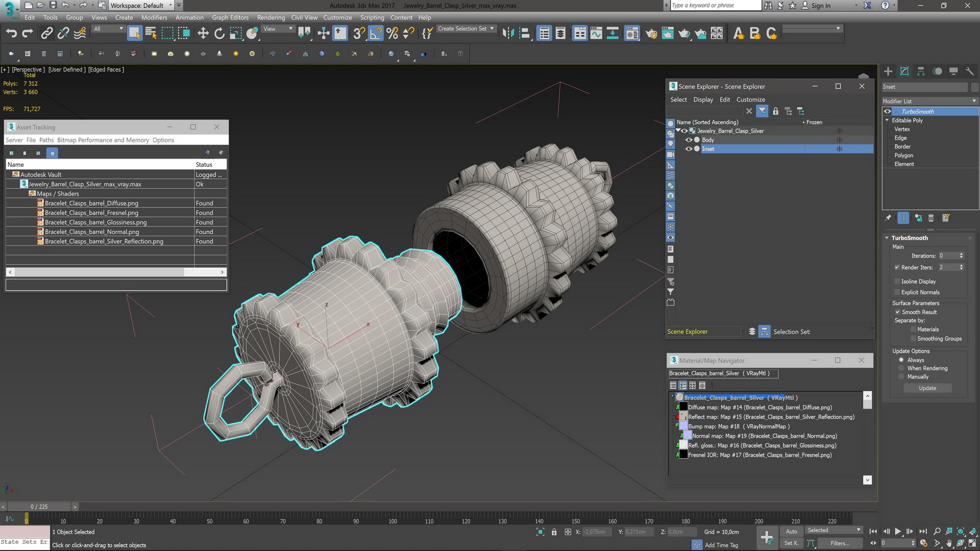Collapse the Editable Poly sub-object tree
980x551 pixels.
[887, 120]
